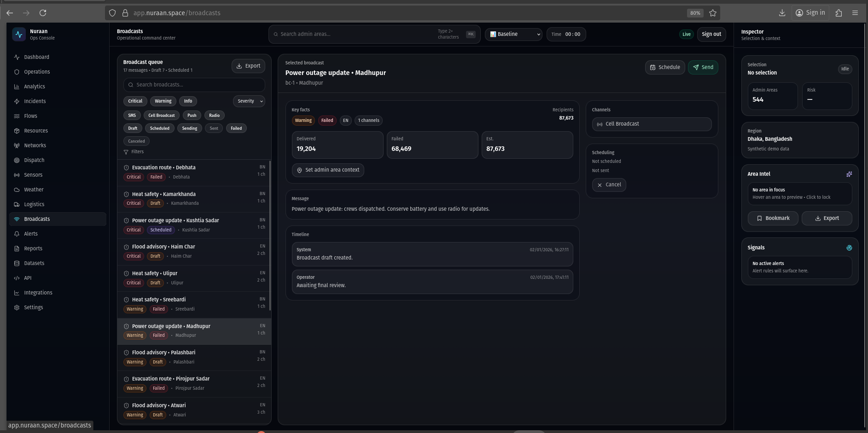Screen dimensions: 868x433
Task: Click the Sensors icon in sidebar
Action: (x=17, y=175)
